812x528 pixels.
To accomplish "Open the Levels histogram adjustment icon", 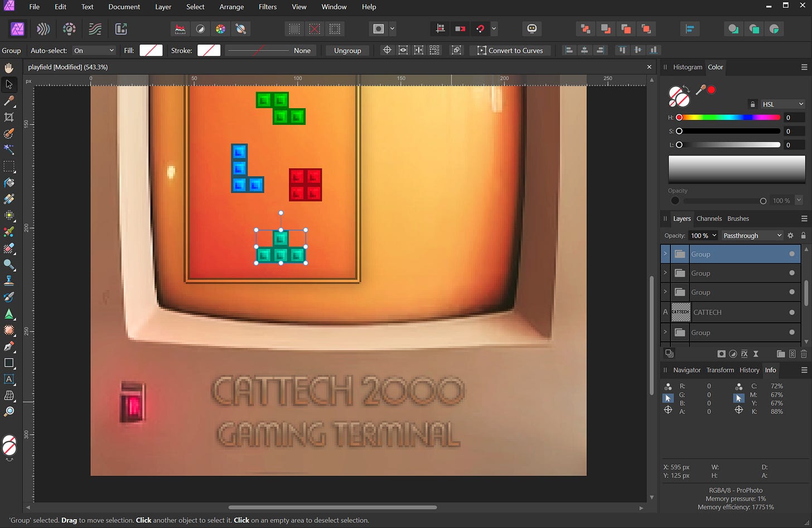I will point(180,29).
